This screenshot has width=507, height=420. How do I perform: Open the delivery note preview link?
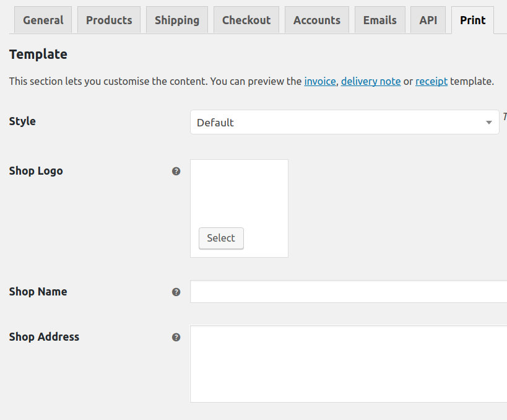point(371,81)
